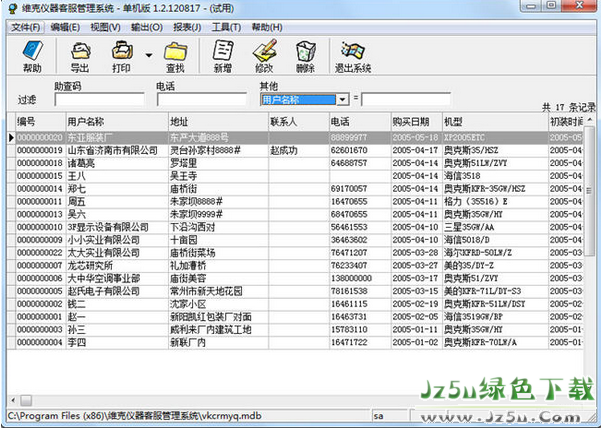Open the 工具(T) menu

pos(226,27)
